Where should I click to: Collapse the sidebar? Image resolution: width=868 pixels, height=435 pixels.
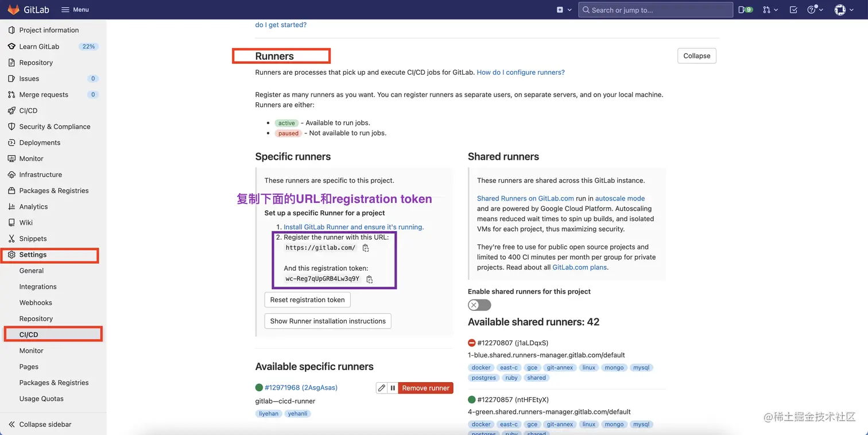40,424
